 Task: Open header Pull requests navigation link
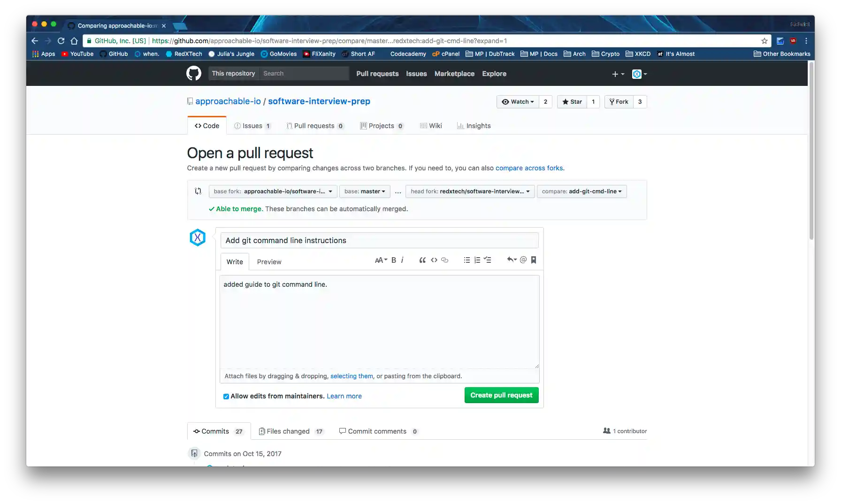[377, 74]
